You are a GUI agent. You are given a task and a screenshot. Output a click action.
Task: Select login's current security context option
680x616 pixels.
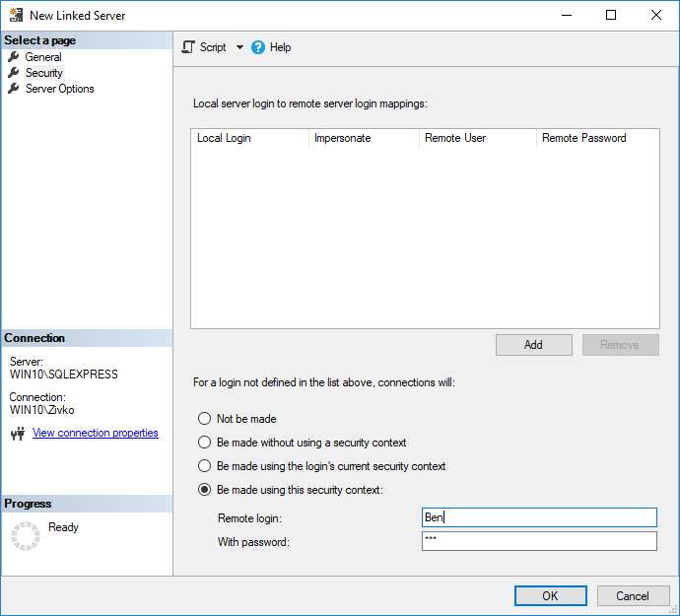[x=205, y=466]
